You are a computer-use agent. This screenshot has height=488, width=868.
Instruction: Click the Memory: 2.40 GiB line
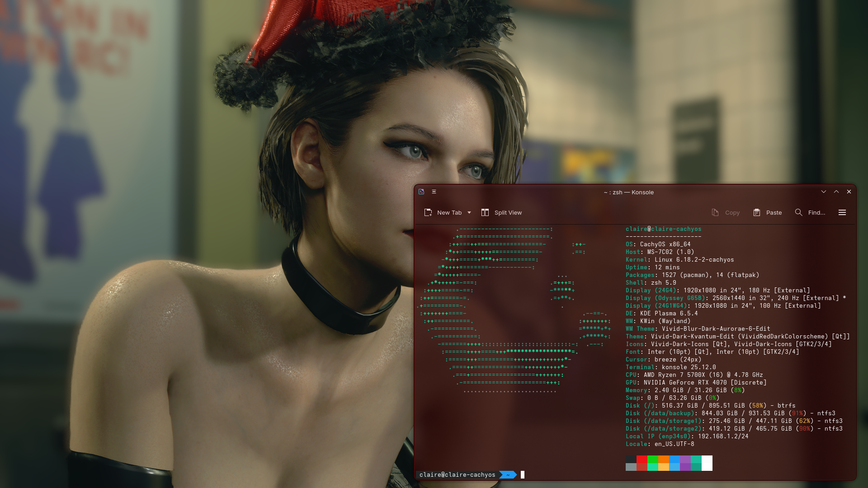point(685,390)
